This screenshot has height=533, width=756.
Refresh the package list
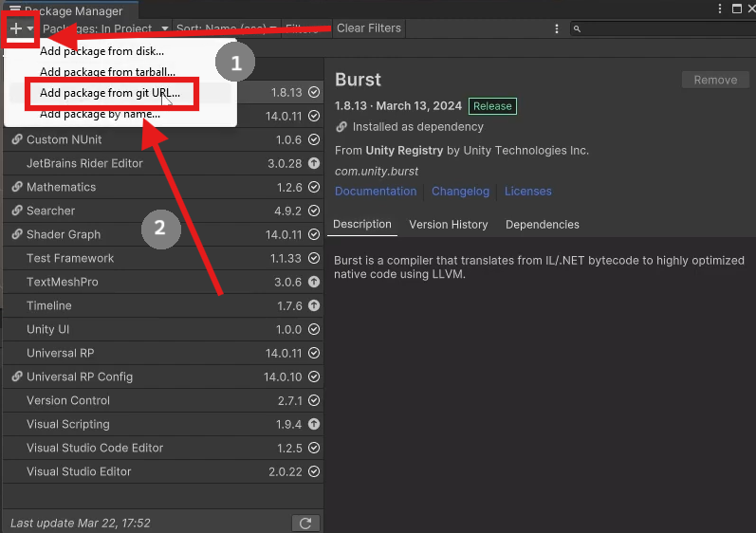click(305, 524)
